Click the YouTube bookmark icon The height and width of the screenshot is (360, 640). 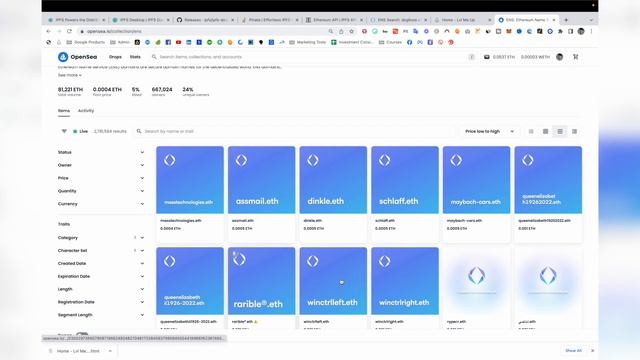178,42
